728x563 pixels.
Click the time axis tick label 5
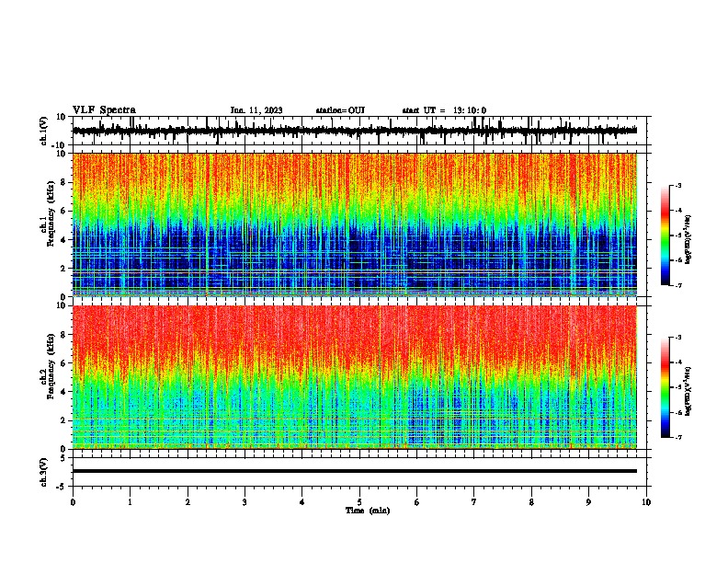point(359,502)
